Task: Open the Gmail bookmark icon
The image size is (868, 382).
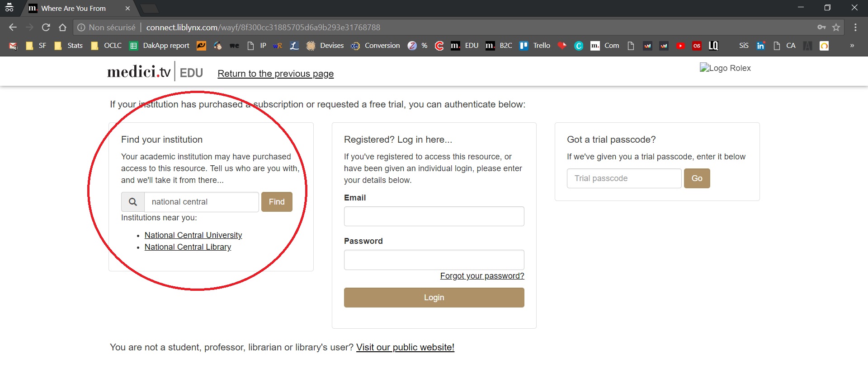Action: tap(13, 46)
